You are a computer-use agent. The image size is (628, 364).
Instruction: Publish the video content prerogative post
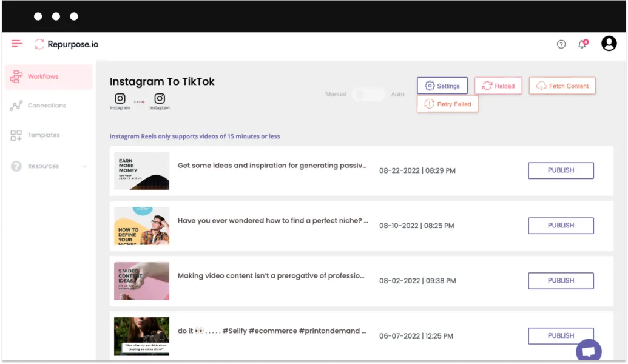(561, 281)
